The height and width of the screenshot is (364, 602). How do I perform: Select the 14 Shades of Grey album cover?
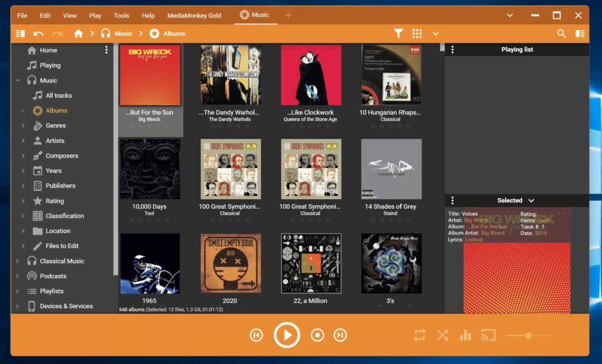(x=391, y=169)
